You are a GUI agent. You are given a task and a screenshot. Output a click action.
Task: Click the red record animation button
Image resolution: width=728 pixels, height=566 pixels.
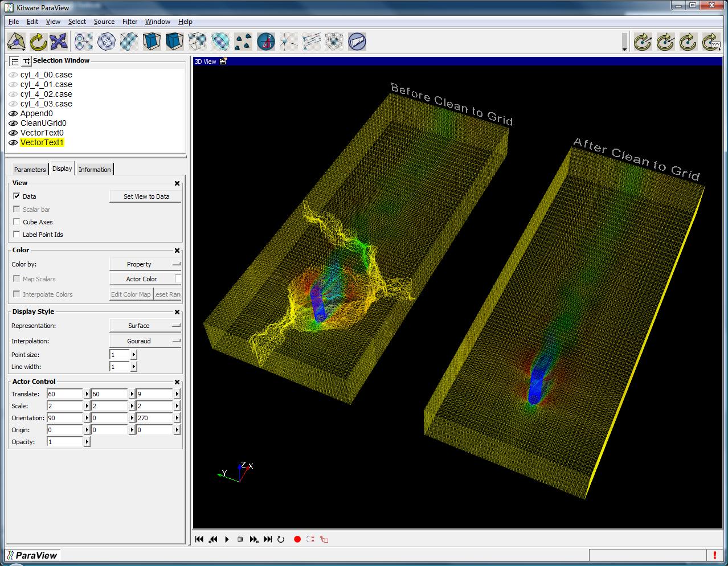297,539
